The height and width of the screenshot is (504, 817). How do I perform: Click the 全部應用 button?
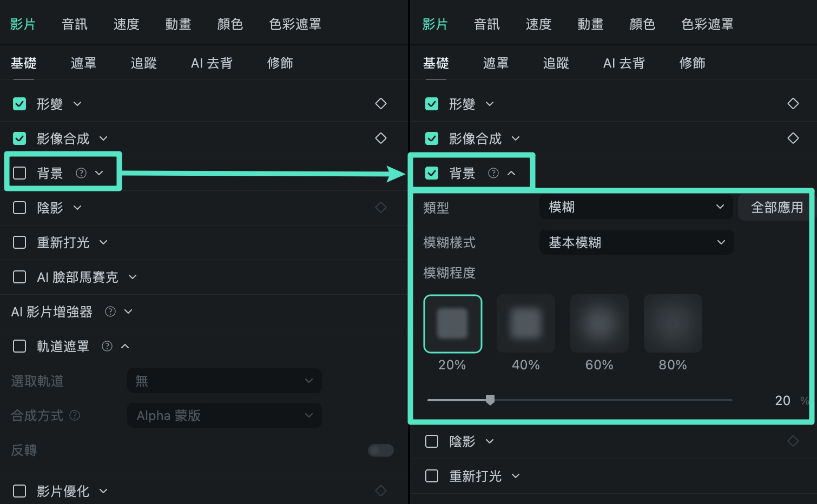click(x=776, y=207)
